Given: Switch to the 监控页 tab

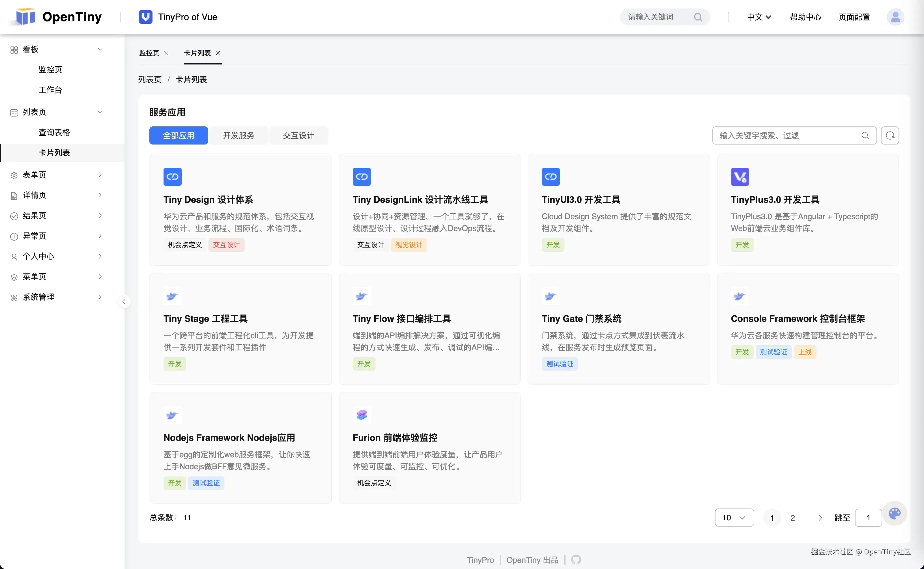Looking at the screenshot, I should [149, 53].
